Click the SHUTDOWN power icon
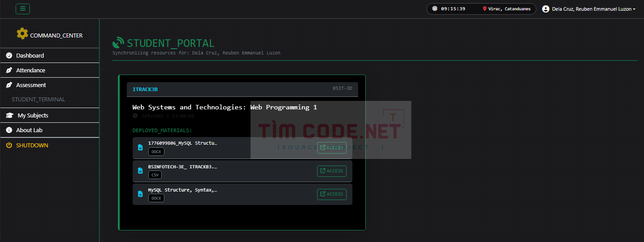644x242 pixels. pos(8,145)
